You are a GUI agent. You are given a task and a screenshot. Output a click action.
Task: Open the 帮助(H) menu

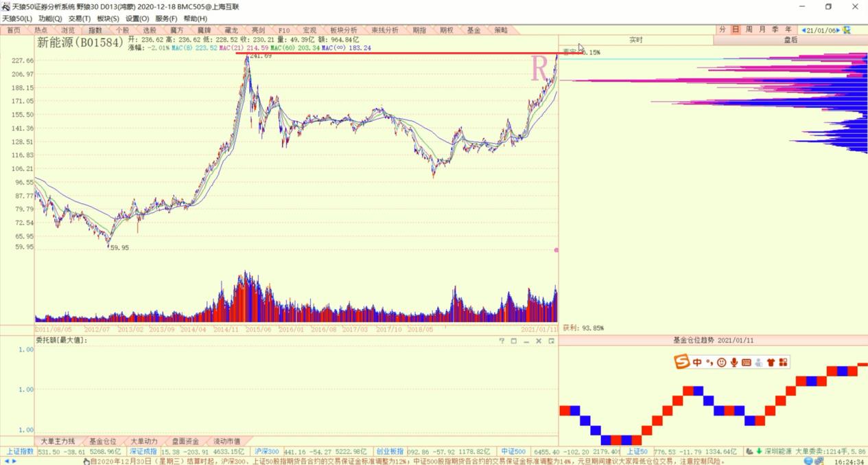[195, 19]
